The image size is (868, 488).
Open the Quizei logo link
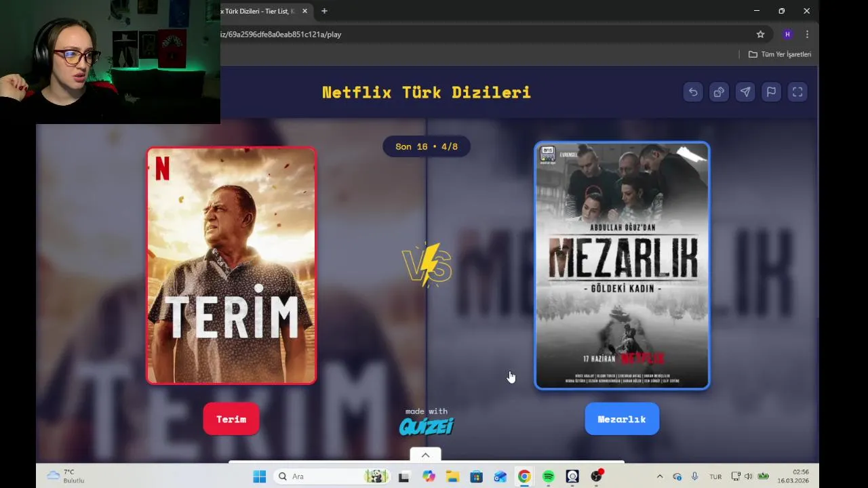pyautogui.click(x=427, y=426)
